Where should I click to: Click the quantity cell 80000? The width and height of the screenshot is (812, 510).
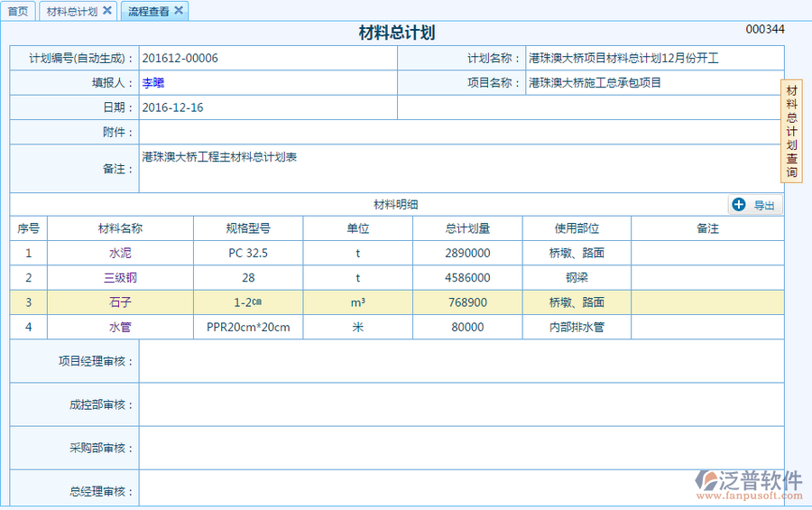467,327
